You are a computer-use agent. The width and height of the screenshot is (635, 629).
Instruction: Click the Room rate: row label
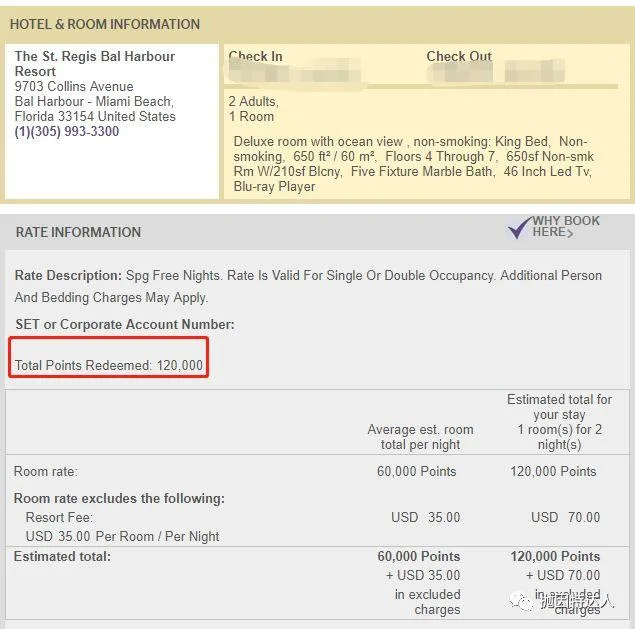(45, 471)
